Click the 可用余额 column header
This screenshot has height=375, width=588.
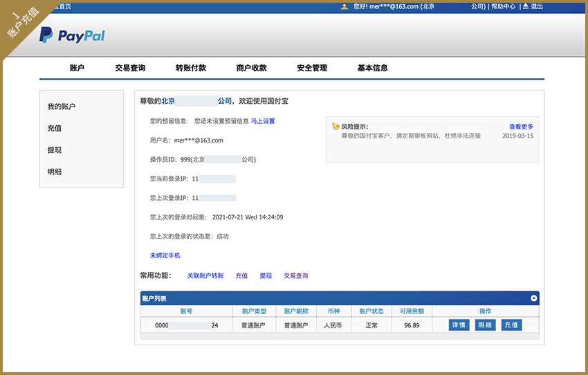(x=412, y=311)
